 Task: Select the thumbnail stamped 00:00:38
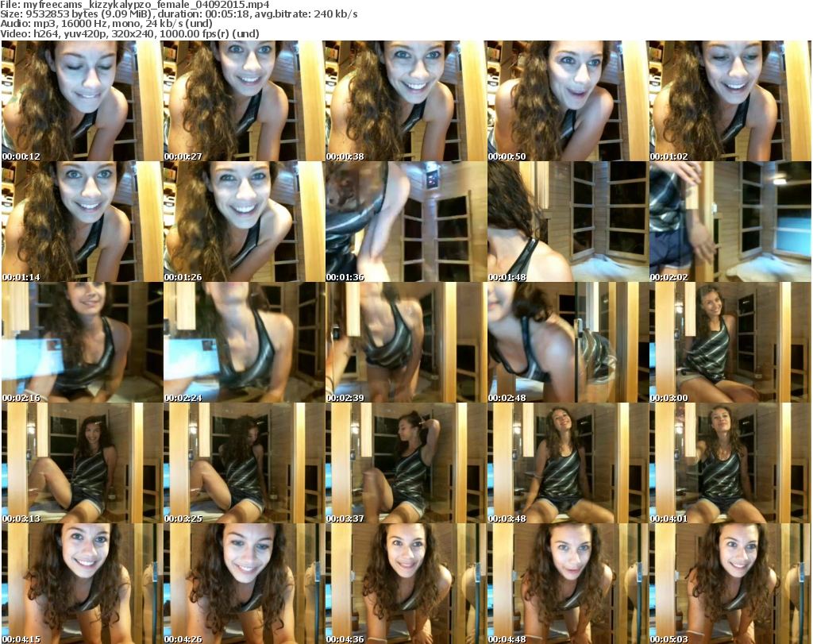pyautogui.click(x=406, y=101)
